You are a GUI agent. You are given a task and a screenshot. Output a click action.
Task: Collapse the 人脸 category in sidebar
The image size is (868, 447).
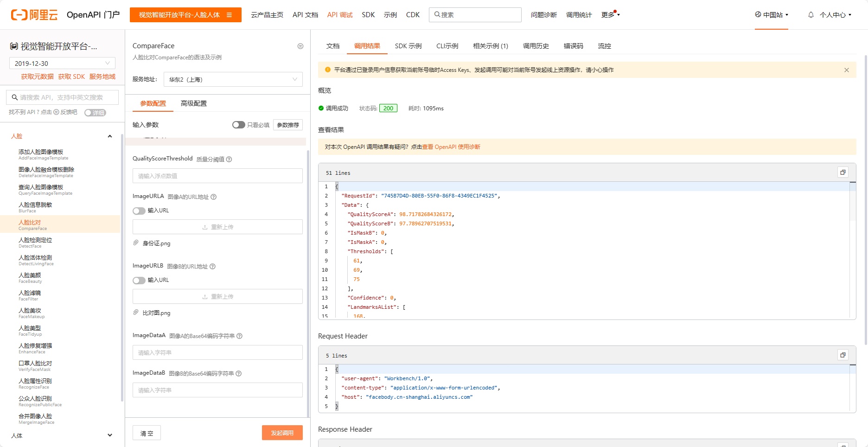click(x=110, y=136)
